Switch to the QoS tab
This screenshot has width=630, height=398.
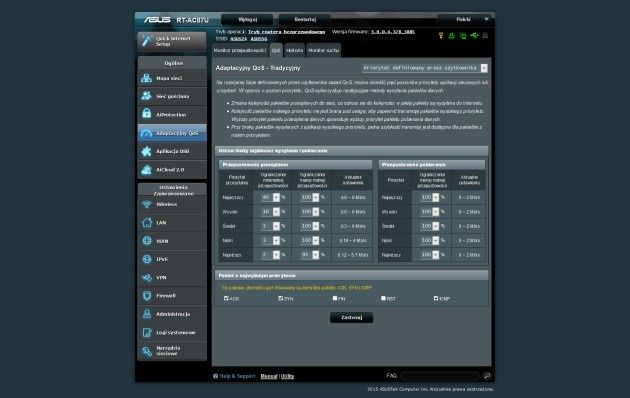[276, 50]
